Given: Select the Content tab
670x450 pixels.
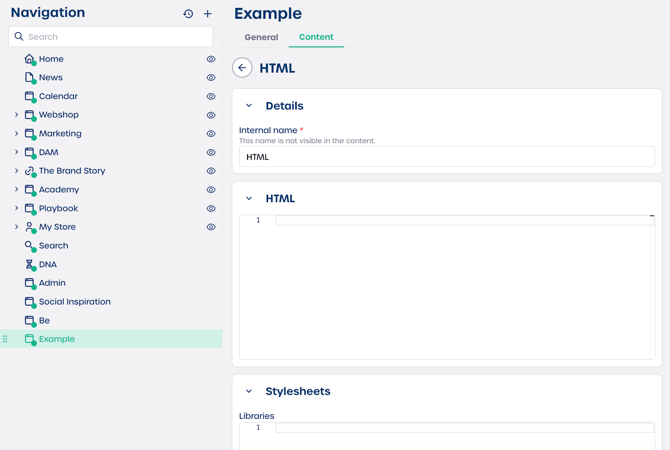Looking at the screenshot, I should [316, 37].
